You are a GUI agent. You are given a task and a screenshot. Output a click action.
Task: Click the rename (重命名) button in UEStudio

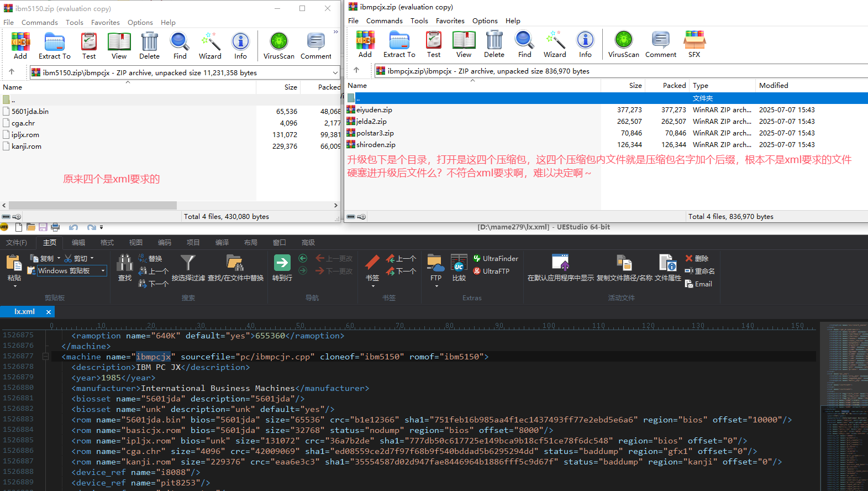pyautogui.click(x=699, y=271)
